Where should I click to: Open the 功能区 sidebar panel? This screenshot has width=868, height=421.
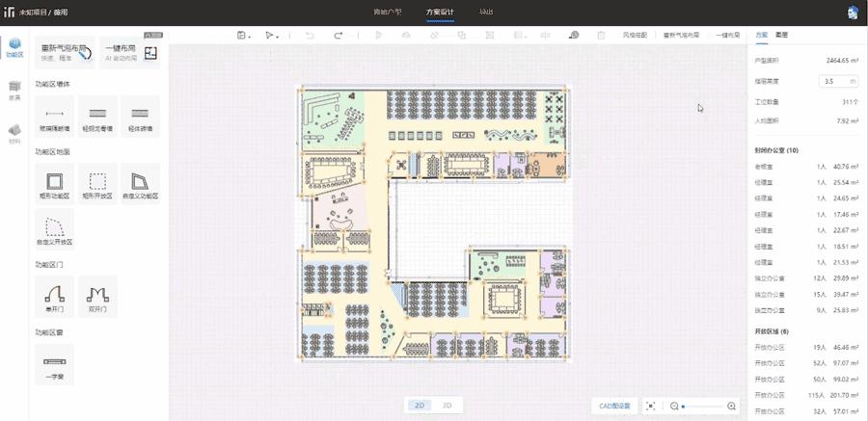point(14,48)
